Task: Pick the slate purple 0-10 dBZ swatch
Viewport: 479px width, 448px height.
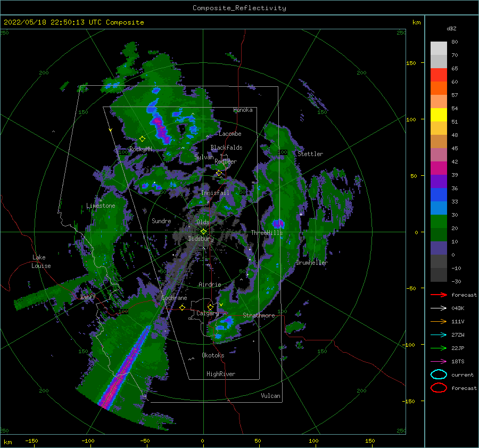Action: pos(439,248)
